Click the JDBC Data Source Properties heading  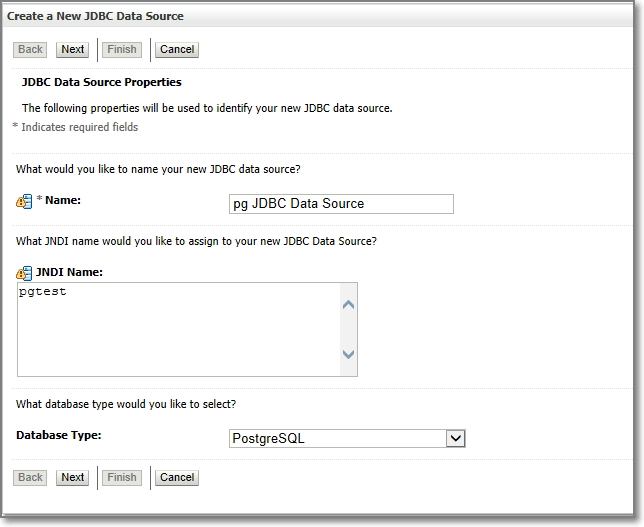tap(101, 82)
